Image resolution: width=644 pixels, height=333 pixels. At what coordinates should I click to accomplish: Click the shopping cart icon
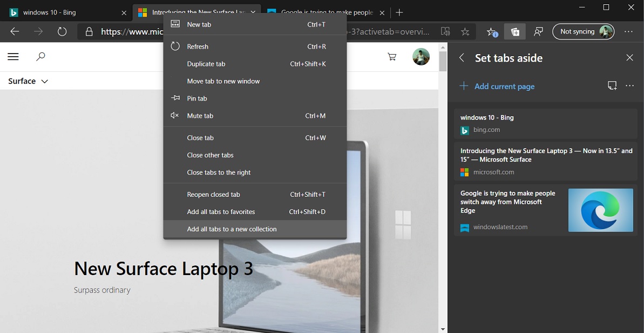coord(392,57)
